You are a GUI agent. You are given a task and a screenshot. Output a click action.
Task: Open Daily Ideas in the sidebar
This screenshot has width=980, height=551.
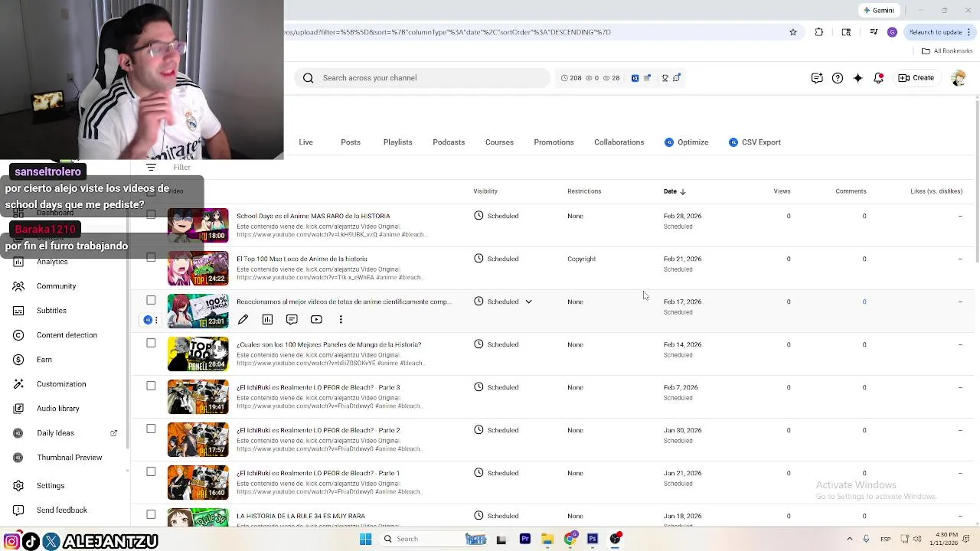[x=55, y=433]
